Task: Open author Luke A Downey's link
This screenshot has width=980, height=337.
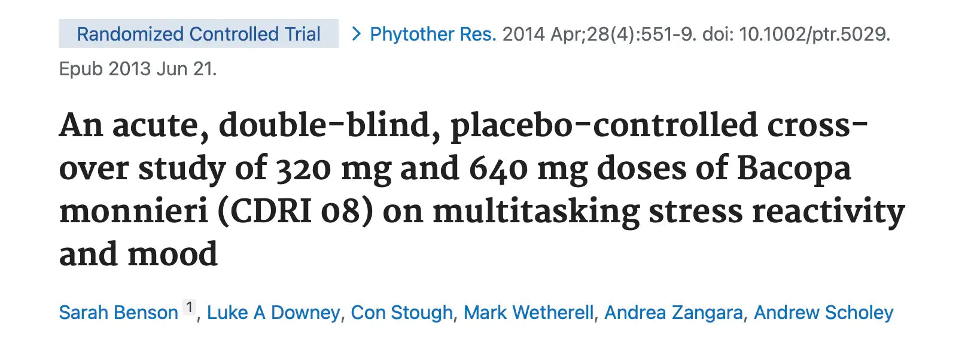Action: click(x=273, y=313)
